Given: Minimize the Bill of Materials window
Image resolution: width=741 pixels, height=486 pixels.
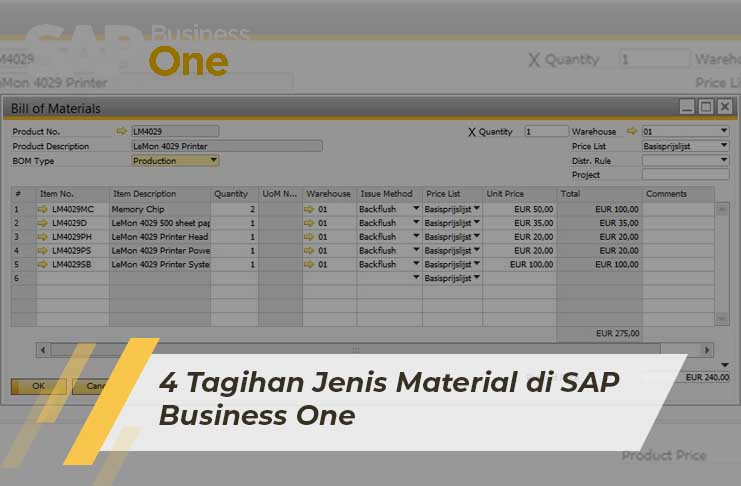Looking at the screenshot, I should [x=687, y=107].
